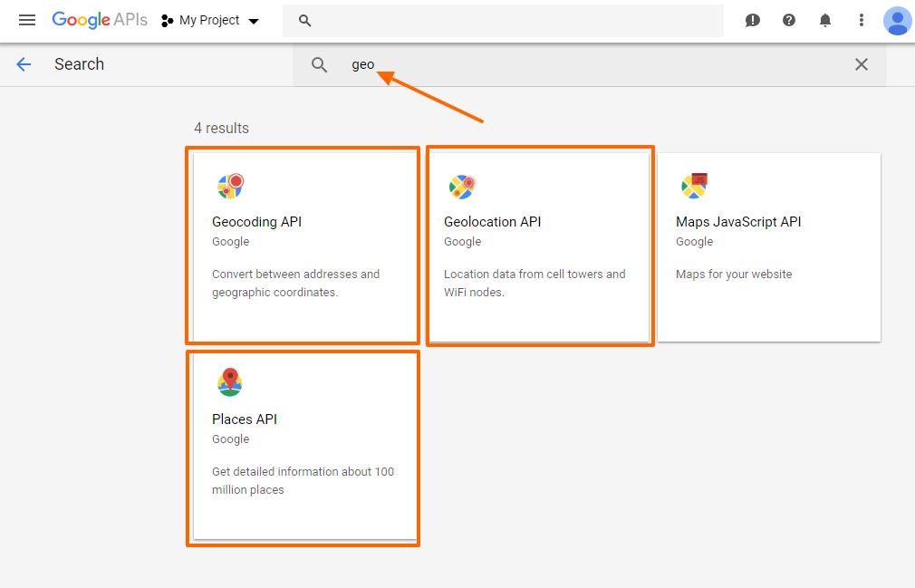Open the Maps JavaScript API title
The height and width of the screenshot is (588, 915).
click(x=738, y=222)
